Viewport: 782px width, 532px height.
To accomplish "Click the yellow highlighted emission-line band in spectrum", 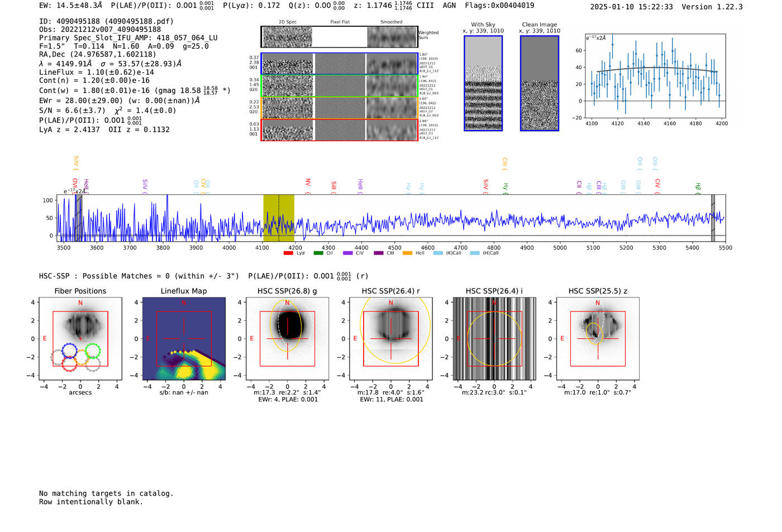I will (279, 218).
